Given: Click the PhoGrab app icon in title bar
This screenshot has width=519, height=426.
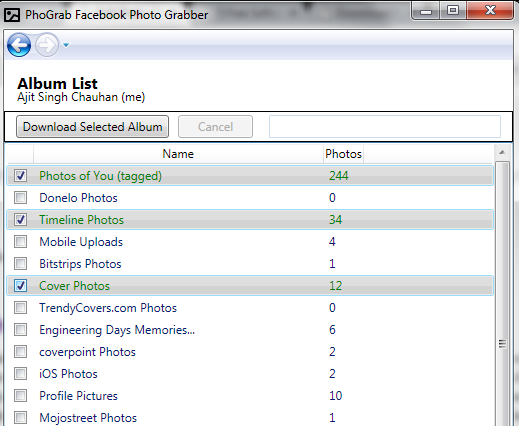Looking at the screenshot, I should tap(12, 15).
